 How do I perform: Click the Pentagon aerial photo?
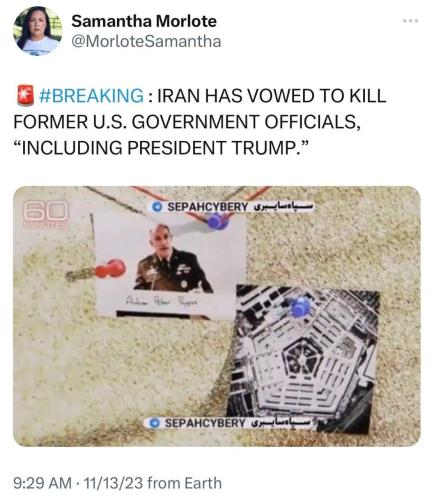[x=303, y=359]
